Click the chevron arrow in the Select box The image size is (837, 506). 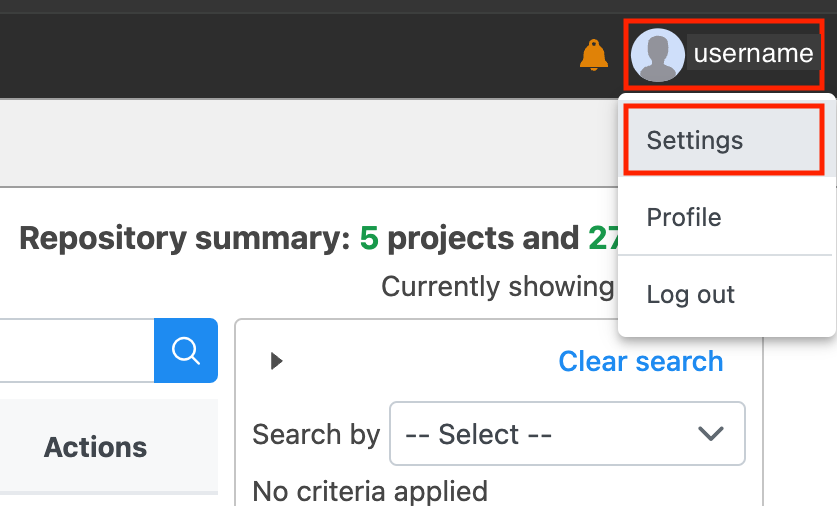711,434
